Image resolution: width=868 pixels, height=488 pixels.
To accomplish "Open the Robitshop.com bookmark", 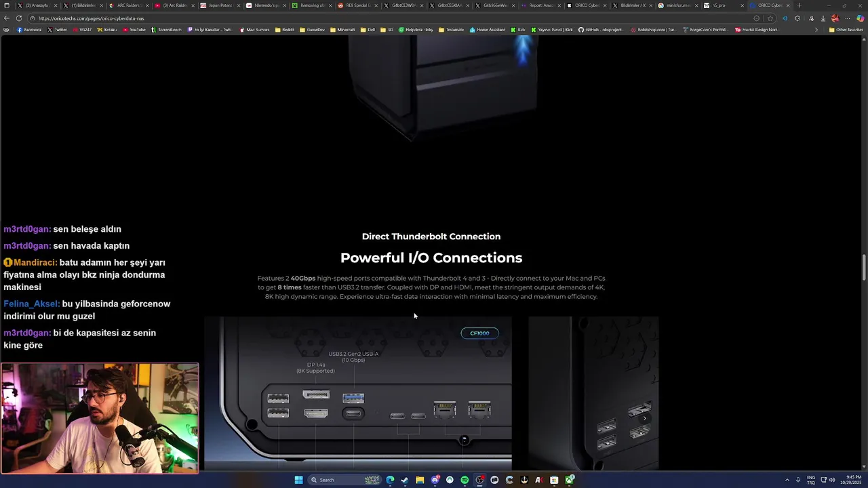I will (653, 30).
